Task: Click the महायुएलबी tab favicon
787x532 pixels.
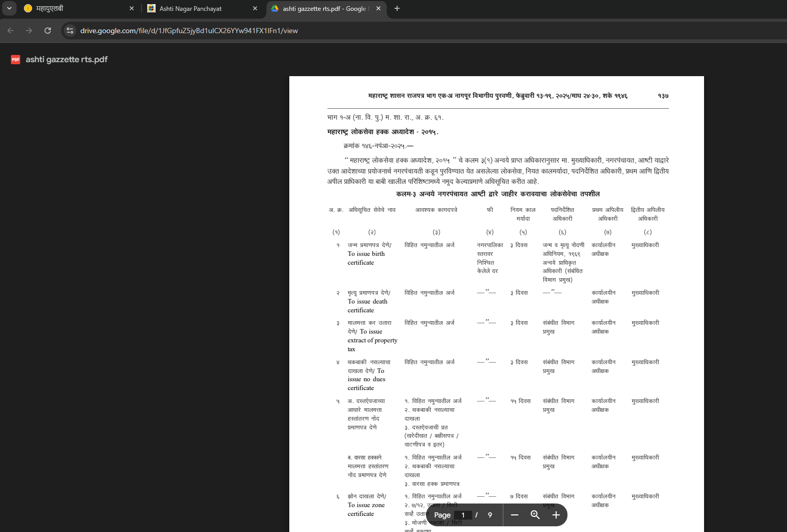Action: (28, 8)
